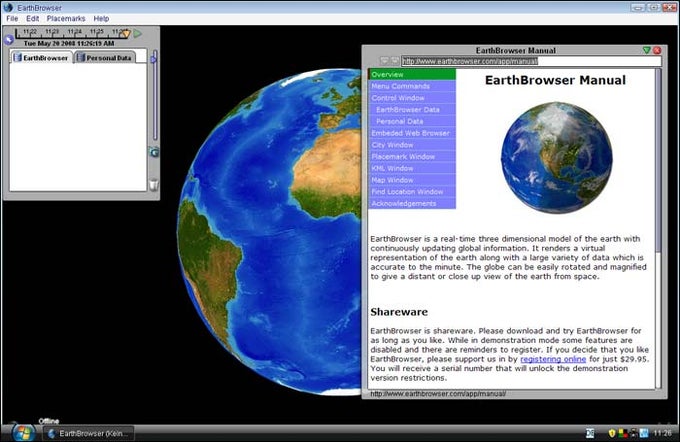The width and height of the screenshot is (680, 442).
Task: Click the vertical slider track beside the data list
Action: click(155, 95)
